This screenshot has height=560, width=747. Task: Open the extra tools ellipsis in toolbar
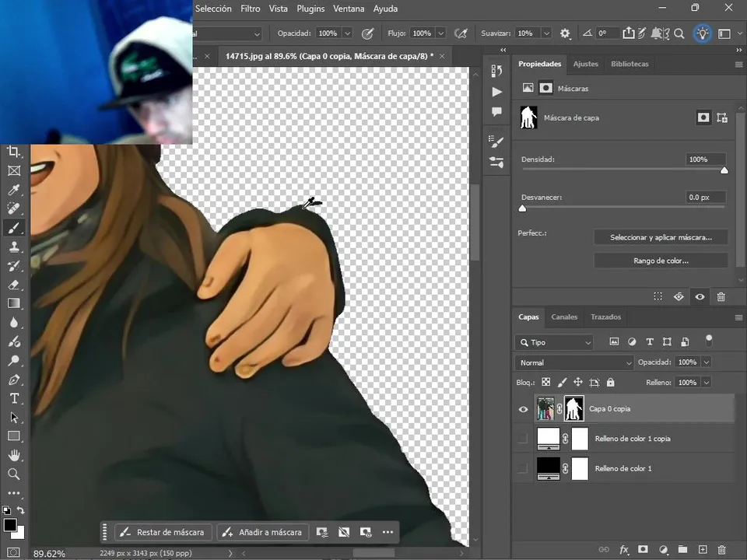pyautogui.click(x=14, y=493)
